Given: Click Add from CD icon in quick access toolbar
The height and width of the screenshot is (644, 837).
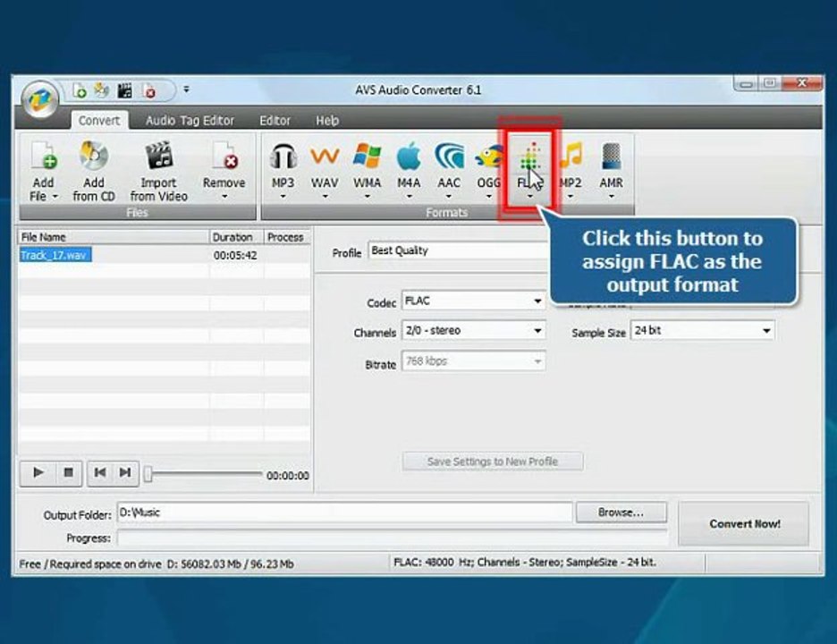Looking at the screenshot, I should point(101,90).
